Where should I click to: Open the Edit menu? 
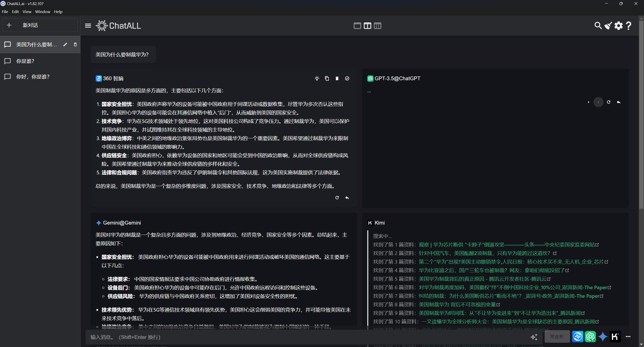coord(15,12)
